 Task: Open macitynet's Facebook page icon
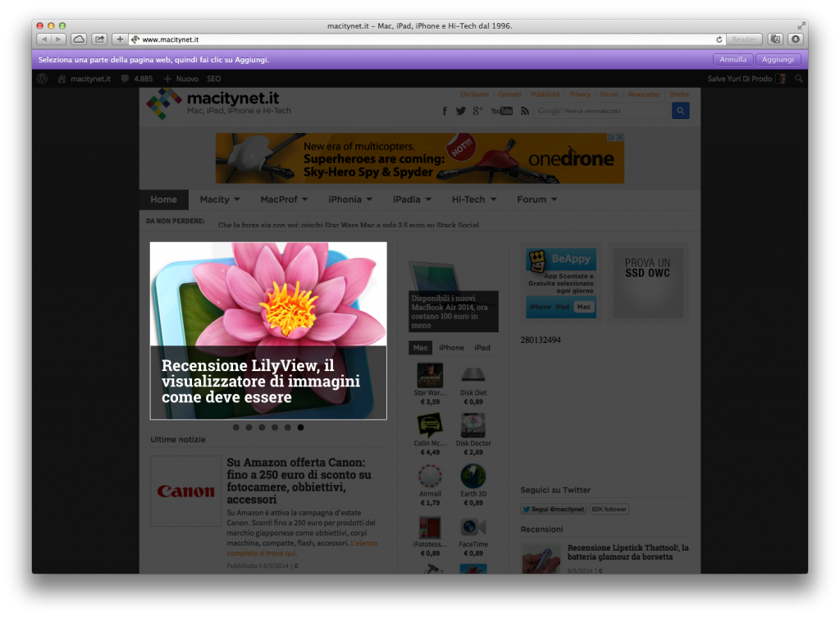(x=444, y=110)
